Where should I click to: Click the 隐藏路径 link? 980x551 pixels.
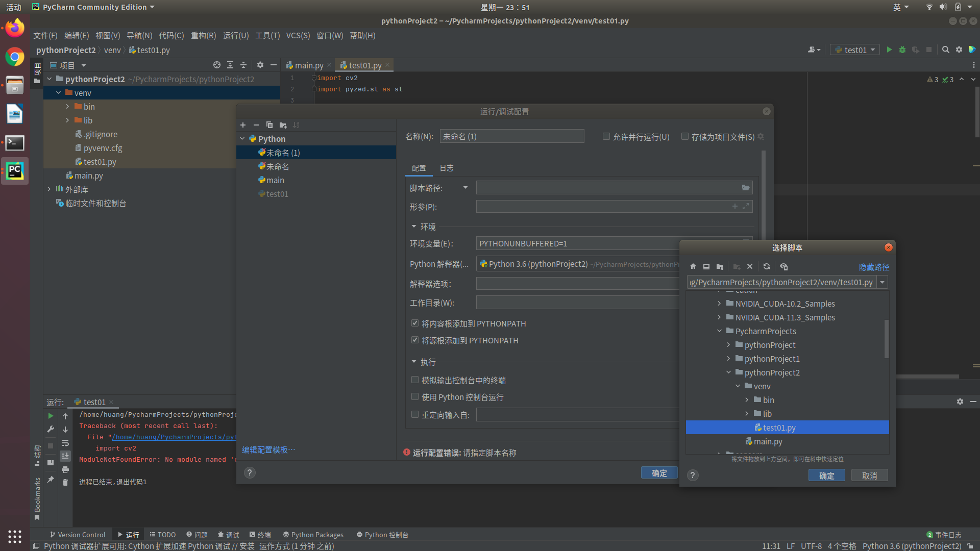(874, 267)
